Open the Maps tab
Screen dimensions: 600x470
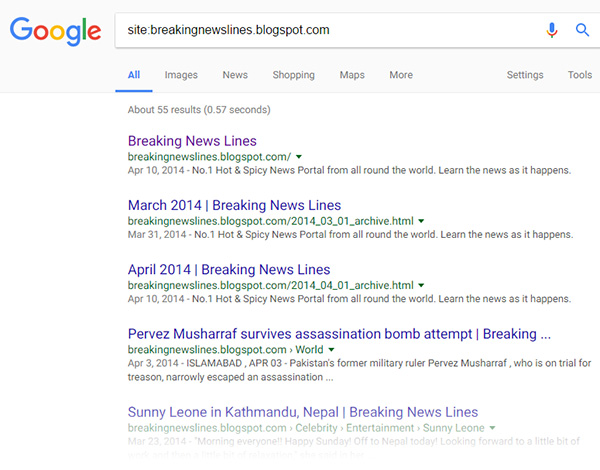[352, 75]
